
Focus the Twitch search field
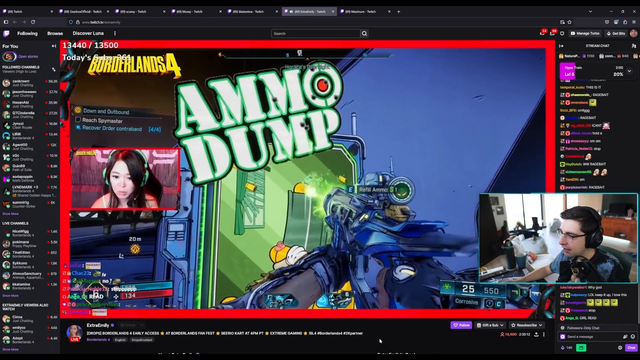(x=315, y=33)
